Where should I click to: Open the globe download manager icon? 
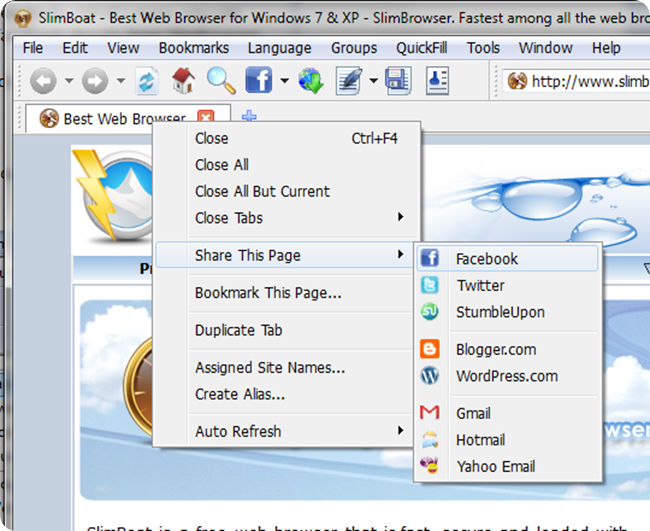[x=311, y=80]
